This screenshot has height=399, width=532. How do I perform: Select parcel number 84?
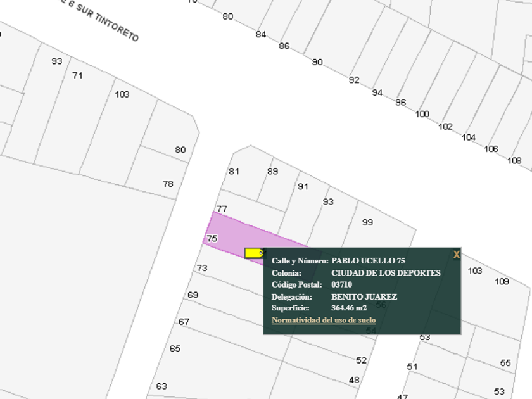click(260, 34)
